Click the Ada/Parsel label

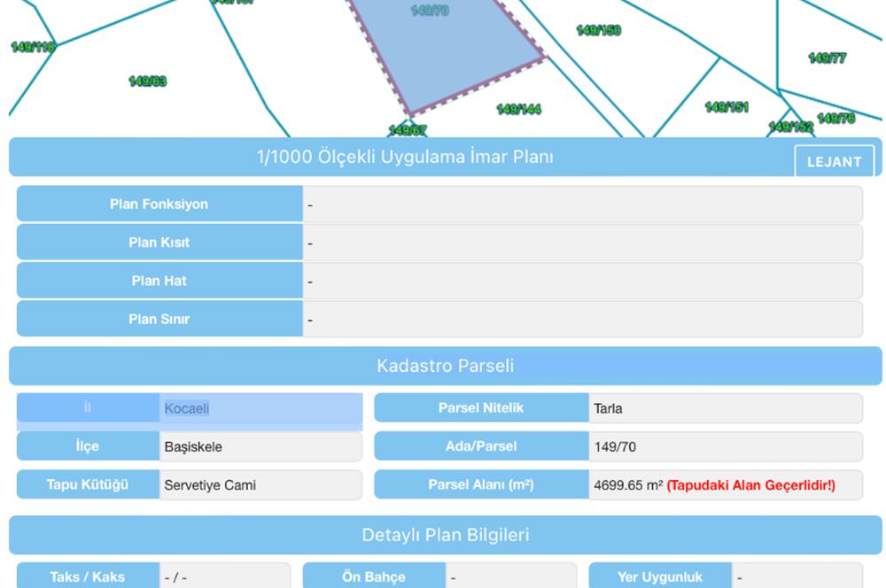point(481,446)
